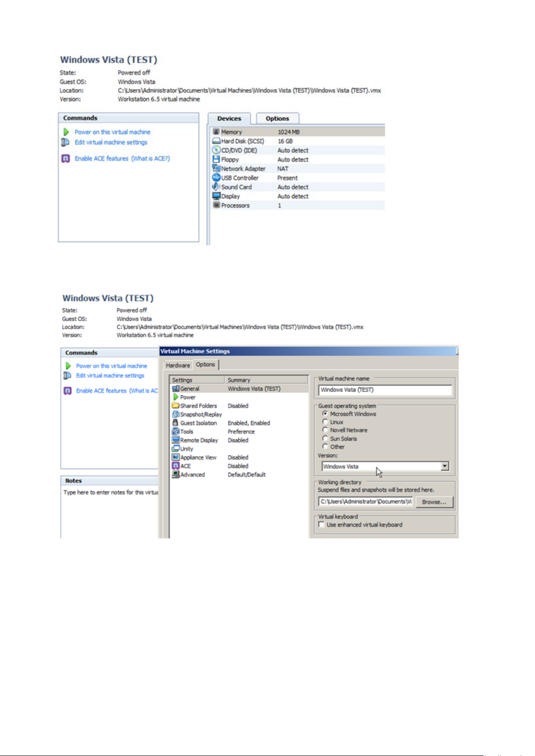Click the Memory device icon

coord(216,131)
